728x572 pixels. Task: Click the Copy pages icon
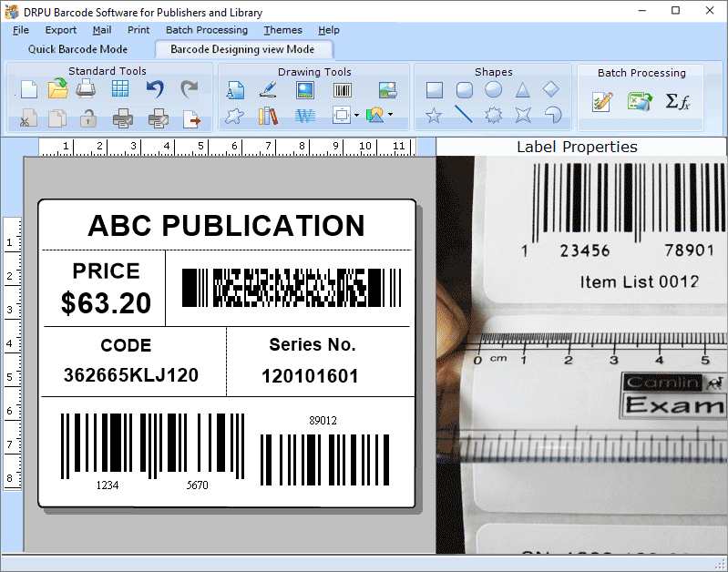pos(57,118)
